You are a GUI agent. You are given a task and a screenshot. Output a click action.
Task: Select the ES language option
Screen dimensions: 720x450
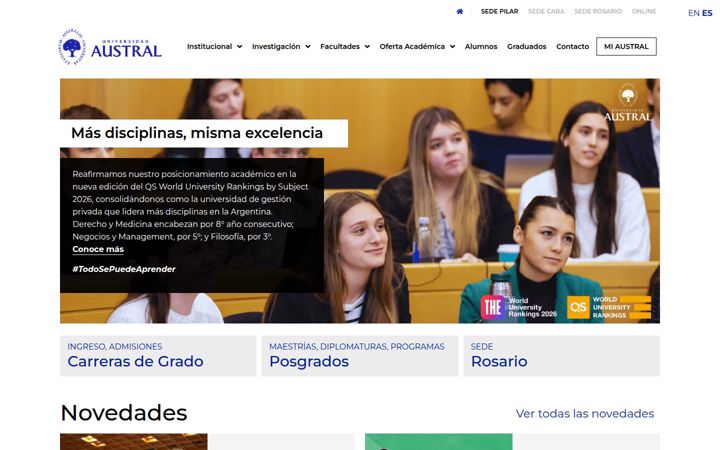click(707, 13)
